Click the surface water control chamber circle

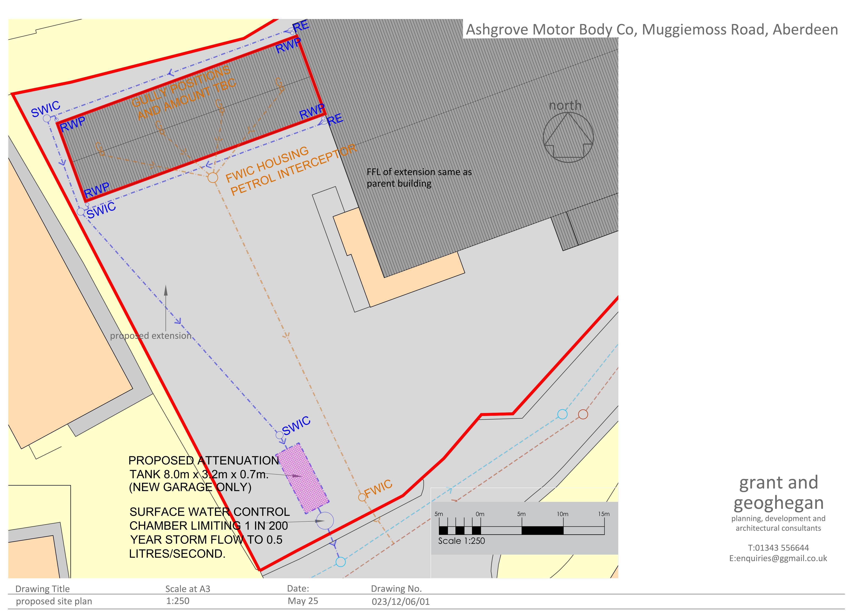point(325,521)
